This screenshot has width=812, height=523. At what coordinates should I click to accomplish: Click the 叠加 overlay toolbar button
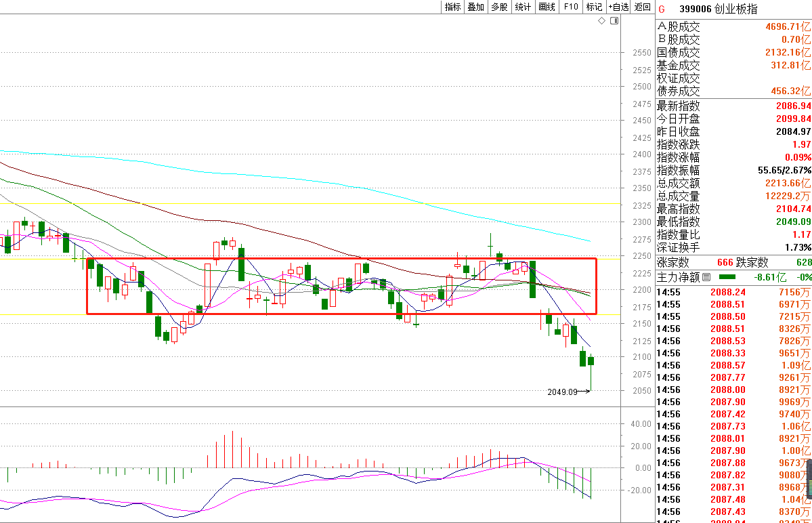pyautogui.click(x=475, y=7)
